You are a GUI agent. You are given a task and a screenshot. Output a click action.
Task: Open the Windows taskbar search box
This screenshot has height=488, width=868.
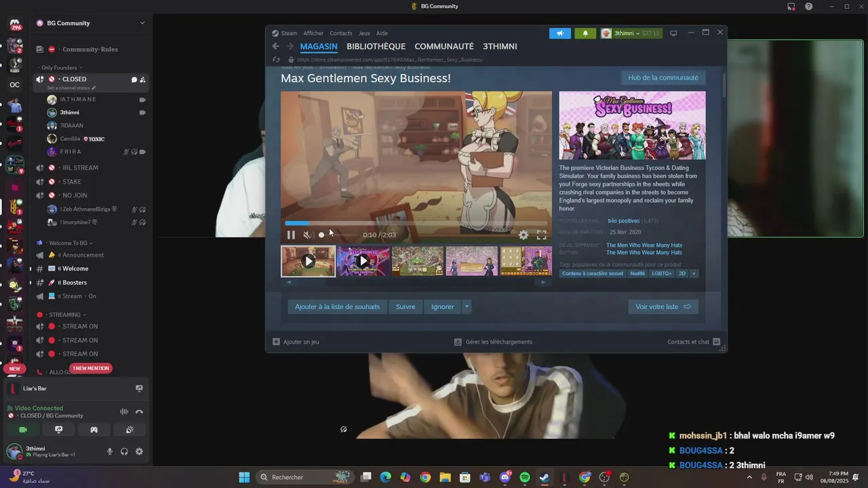click(305, 477)
